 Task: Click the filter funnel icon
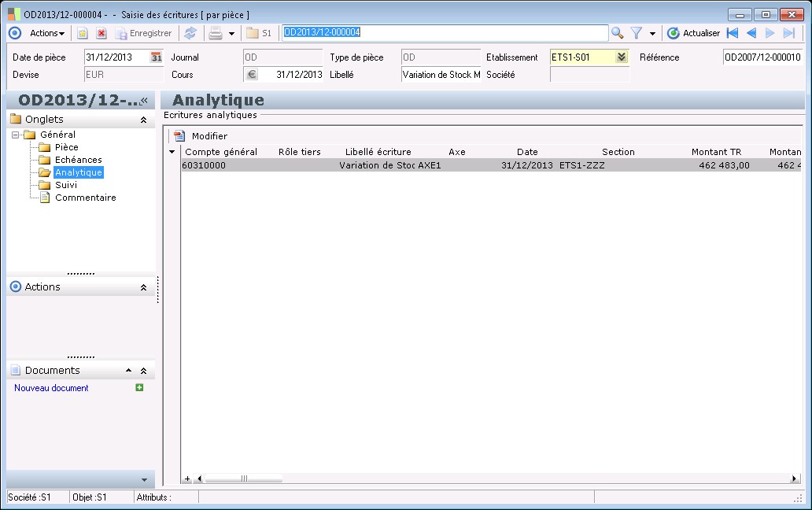click(637, 33)
